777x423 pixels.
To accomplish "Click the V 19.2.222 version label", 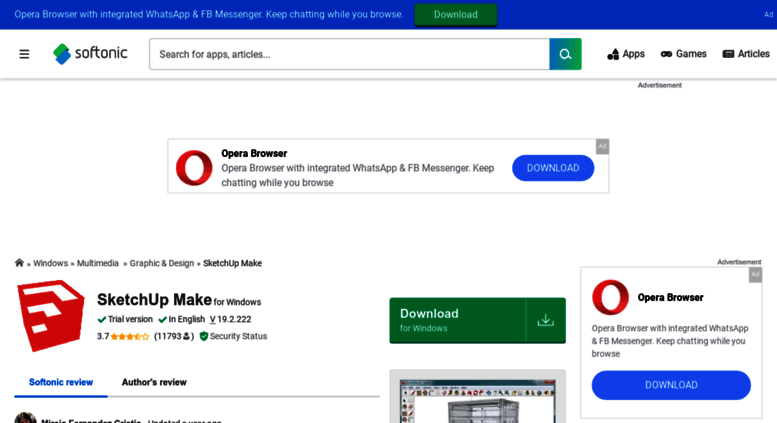I will click(230, 319).
